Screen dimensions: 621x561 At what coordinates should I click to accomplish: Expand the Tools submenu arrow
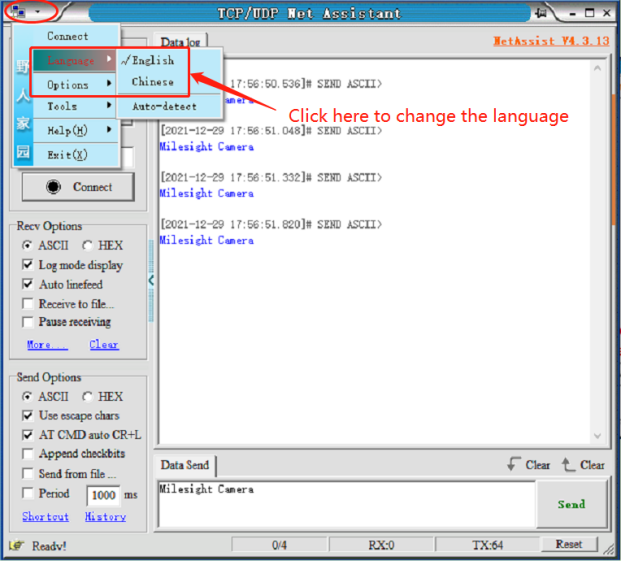(x=109, y=105)
